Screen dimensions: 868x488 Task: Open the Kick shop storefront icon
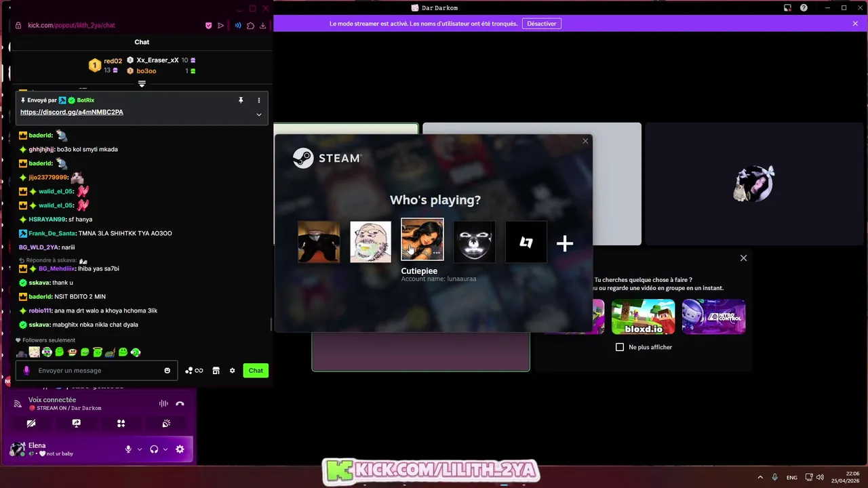coord(216,371)
